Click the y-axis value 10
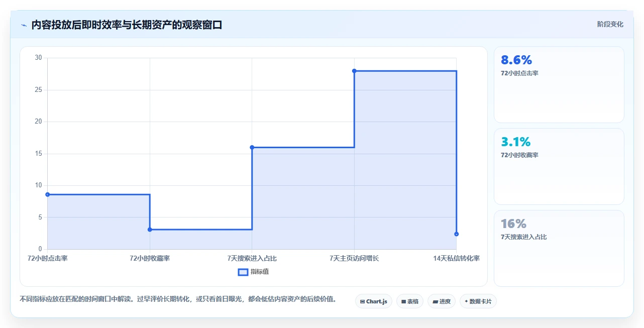The height and width of the screenshot is (328, 644). tap(39, 185)
